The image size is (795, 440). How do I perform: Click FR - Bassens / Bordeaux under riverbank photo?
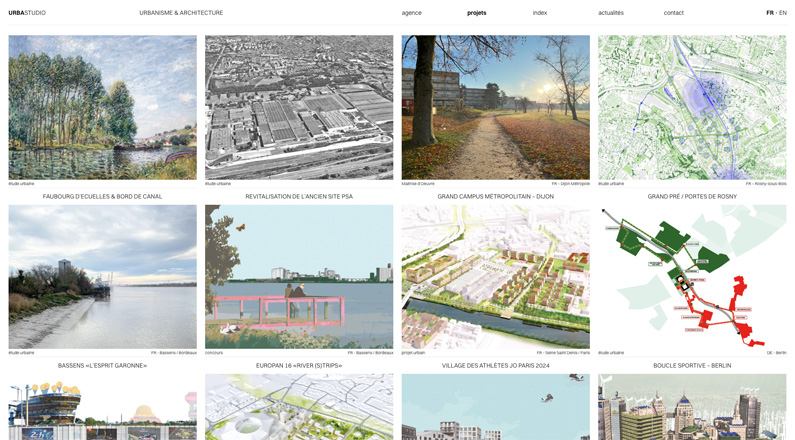pyautogui.click(x=173, y=353)
